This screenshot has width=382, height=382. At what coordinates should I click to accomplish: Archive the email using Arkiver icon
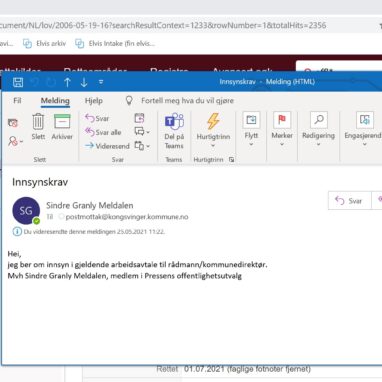pos(62,127)
